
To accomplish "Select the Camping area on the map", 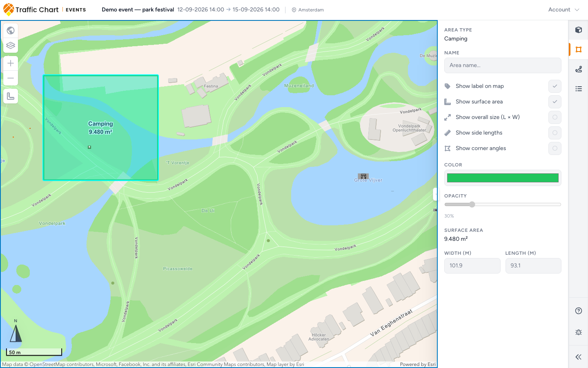I will pos(100,128).
